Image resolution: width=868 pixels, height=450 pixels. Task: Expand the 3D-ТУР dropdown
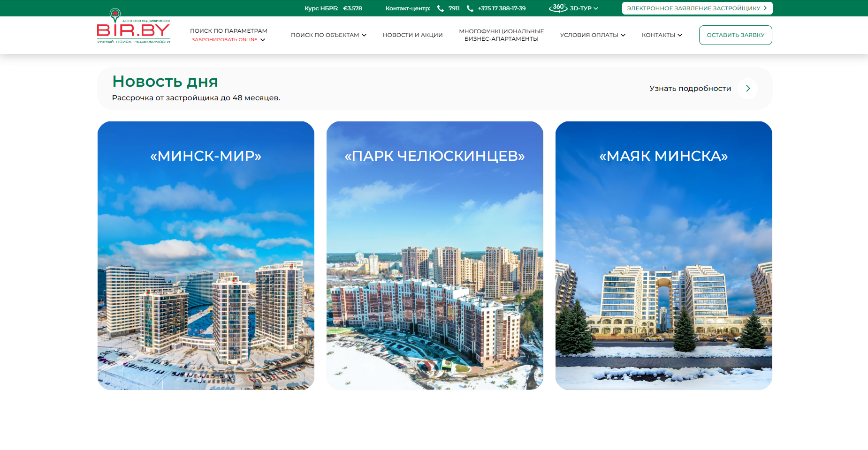pos(584,8)
